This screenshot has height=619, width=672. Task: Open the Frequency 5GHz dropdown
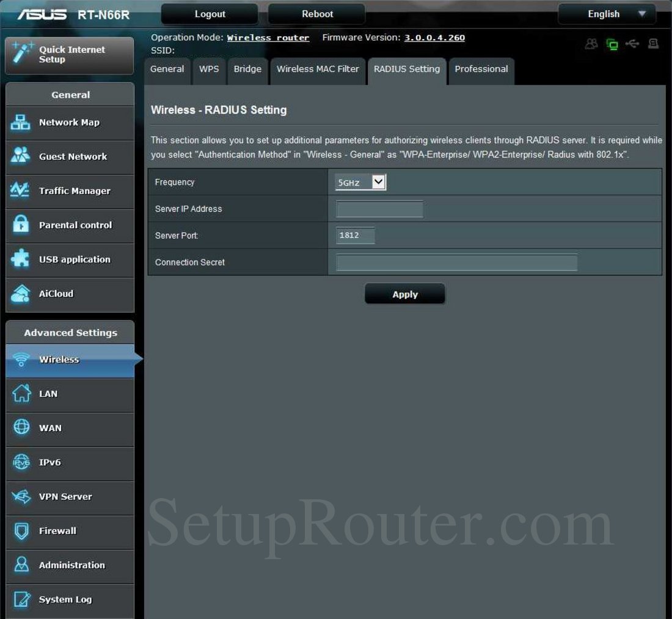coord(360,182)
